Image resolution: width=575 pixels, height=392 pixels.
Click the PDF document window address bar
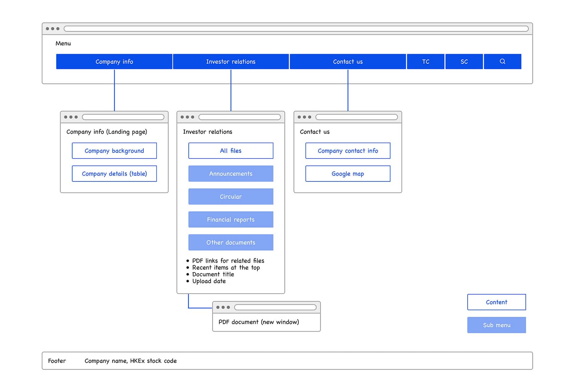click(275, 307)
